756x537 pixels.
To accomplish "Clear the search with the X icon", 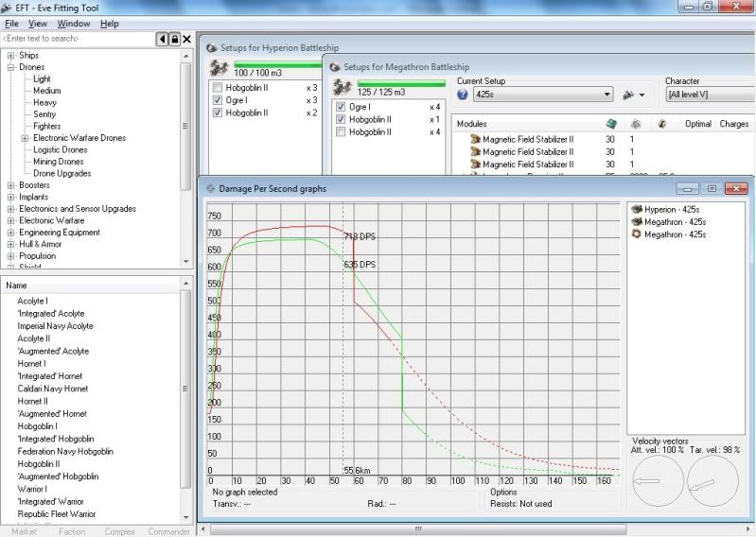I will coord(186,39).
